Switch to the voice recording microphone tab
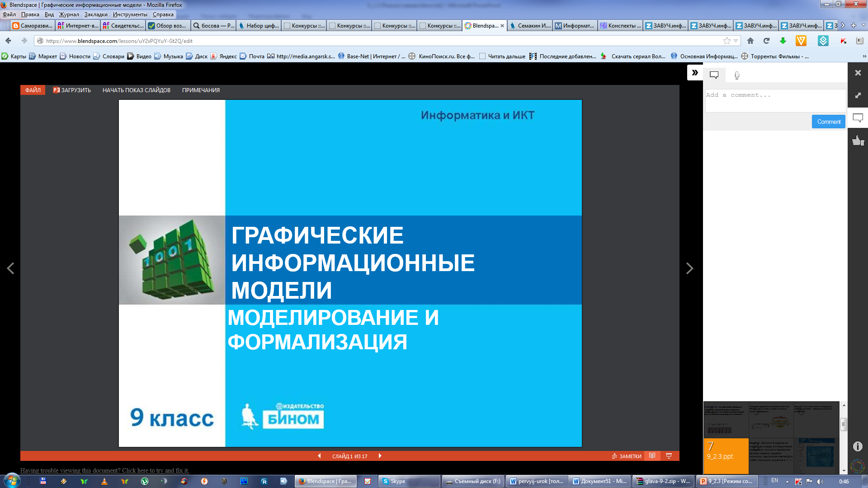Screen dimensions: 868x488 pyautogui.click(x=737, y=75)
